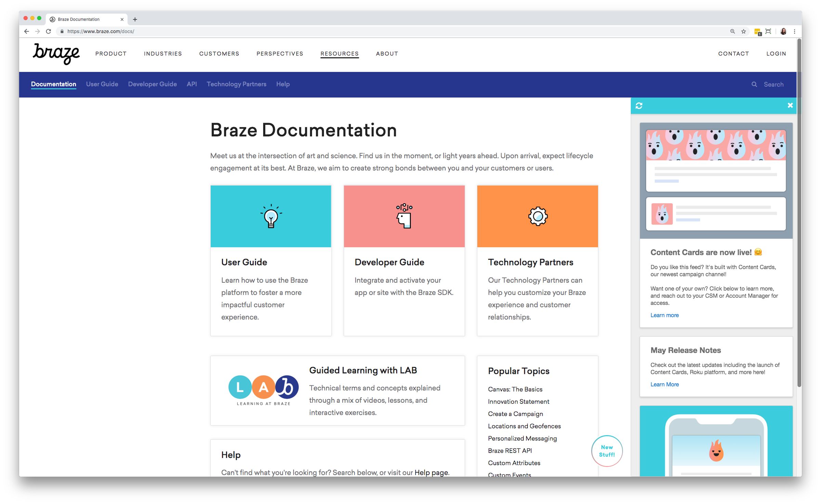The width and height of the screenshot is (821, 504).
Task: Select the Documentation tab in the subnav
Action: pos(53,84)
